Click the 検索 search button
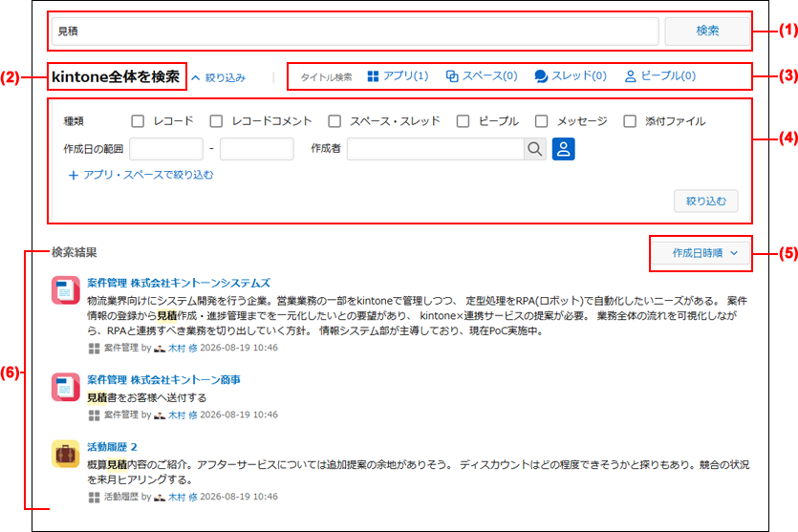The image size is (798, 532). point(707,32)
